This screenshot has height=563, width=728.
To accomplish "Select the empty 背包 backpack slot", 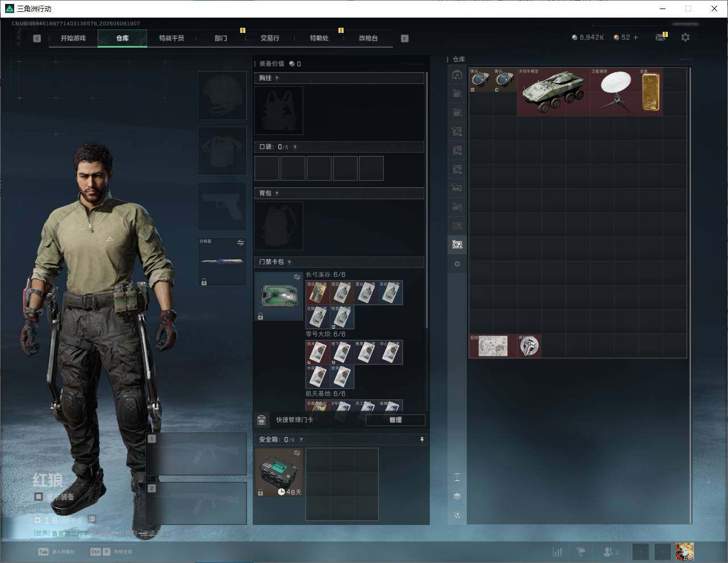I will tap(279, 226).
